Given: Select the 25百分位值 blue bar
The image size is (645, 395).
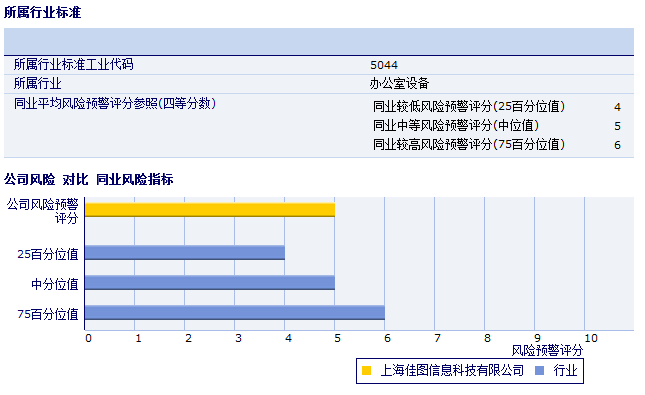Looking at the screenshot, I should click(x=185, y=253).
